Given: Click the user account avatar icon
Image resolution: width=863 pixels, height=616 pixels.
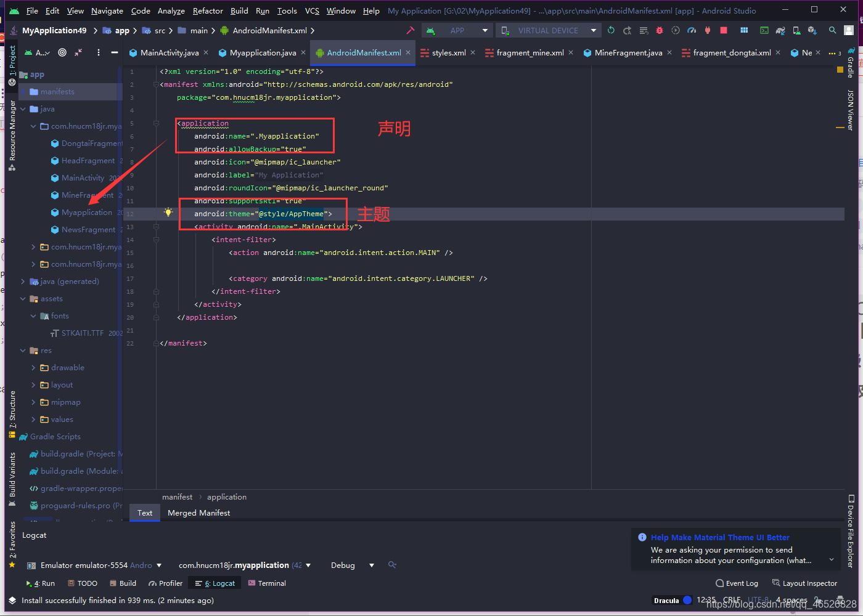Looking at the screenshot, I should coord(849,30).
